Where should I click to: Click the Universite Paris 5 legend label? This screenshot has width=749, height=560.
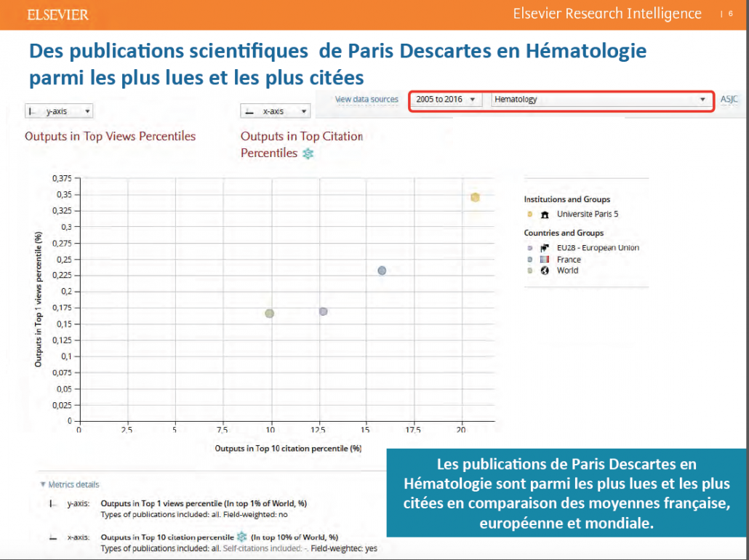588,214
